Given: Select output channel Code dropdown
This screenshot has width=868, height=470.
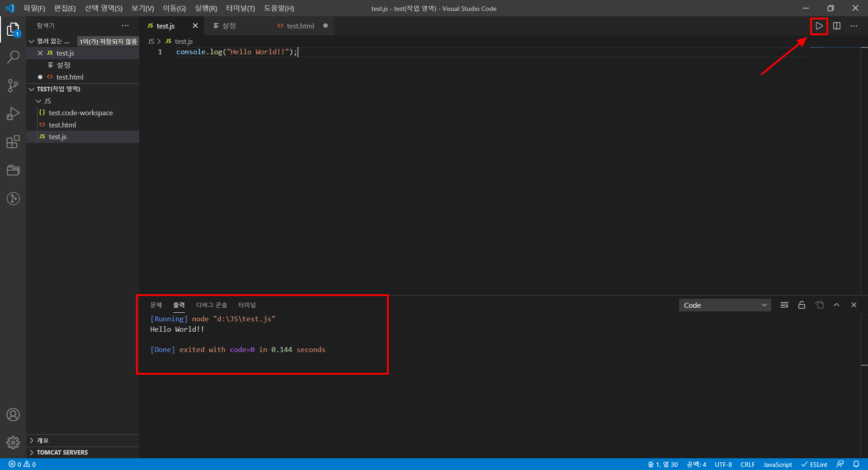Looking at the screenshot, I should point(725,305).
